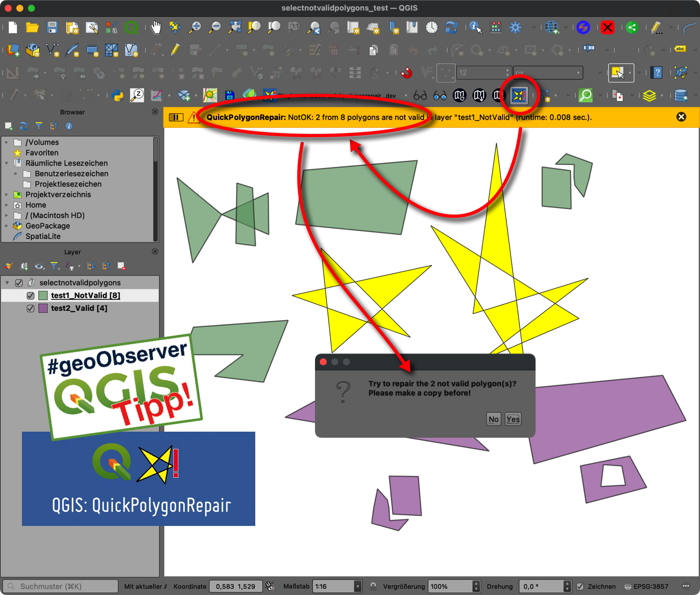Screen dimensions: 700x595
Task: Click the Vergrößerung magnification stepper
Action: pyautogui.click(x=476, y=587)
